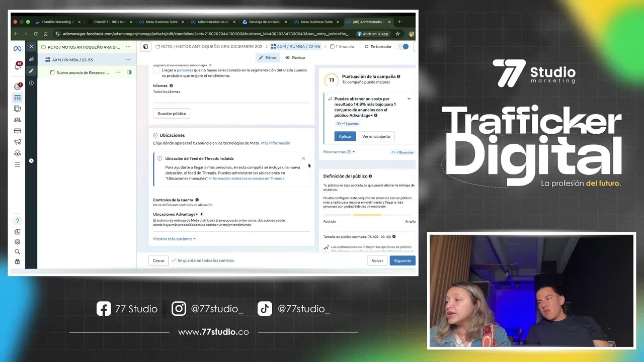The image size is (644, 362).
Task: Tick the checkbox beside Nuevo anuncio de Reconoci
Action: point(52,72)
